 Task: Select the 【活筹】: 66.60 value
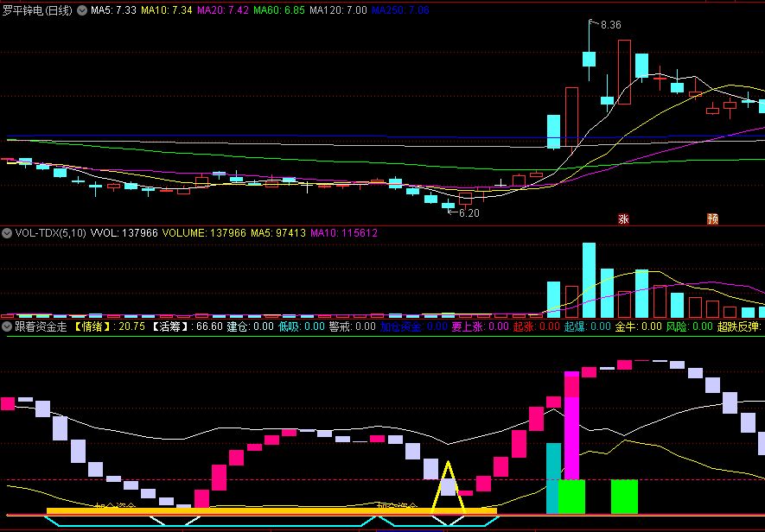[186, 326]
